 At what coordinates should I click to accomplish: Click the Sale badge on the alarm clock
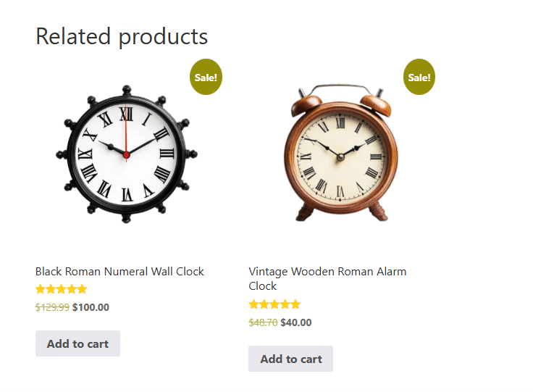point(419,77)
